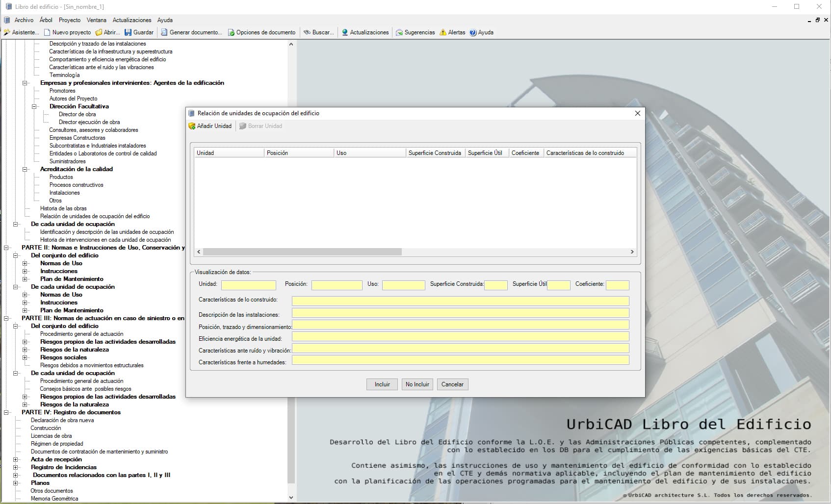The height and width of the screenshot is (504, 831).
Task: Collapse the Empresas y profesionales intervinientes node
Action: point(25,83)
